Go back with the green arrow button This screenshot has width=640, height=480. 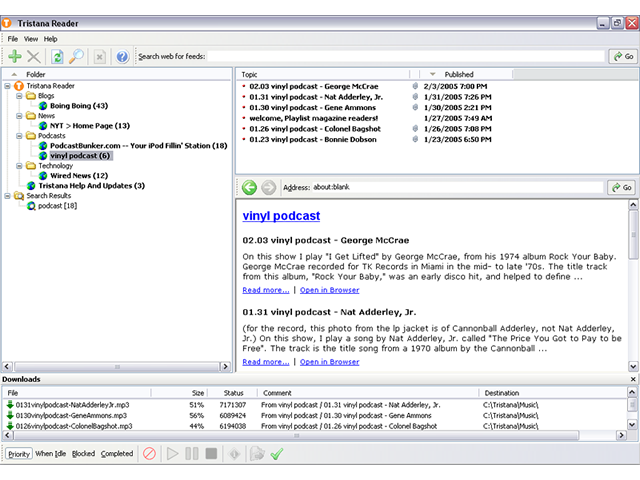point(249,187)
